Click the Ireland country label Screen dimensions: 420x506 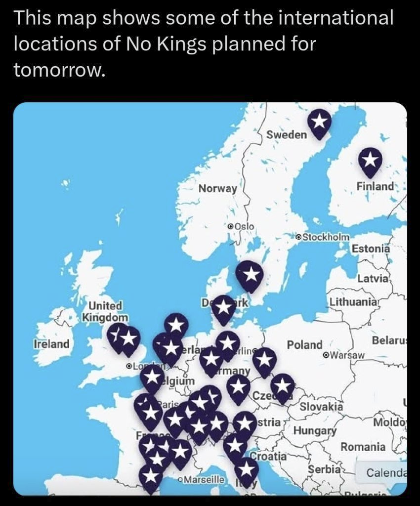click(51, 344)
